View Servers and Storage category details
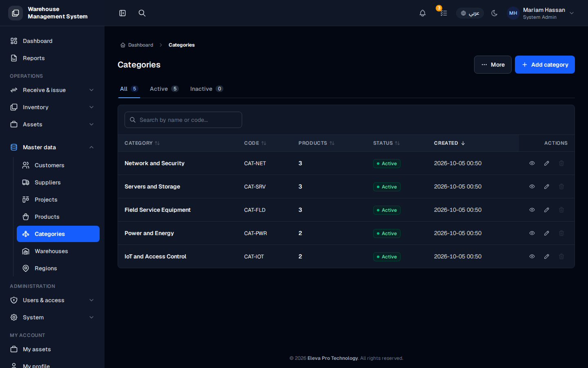 [532, 186]
